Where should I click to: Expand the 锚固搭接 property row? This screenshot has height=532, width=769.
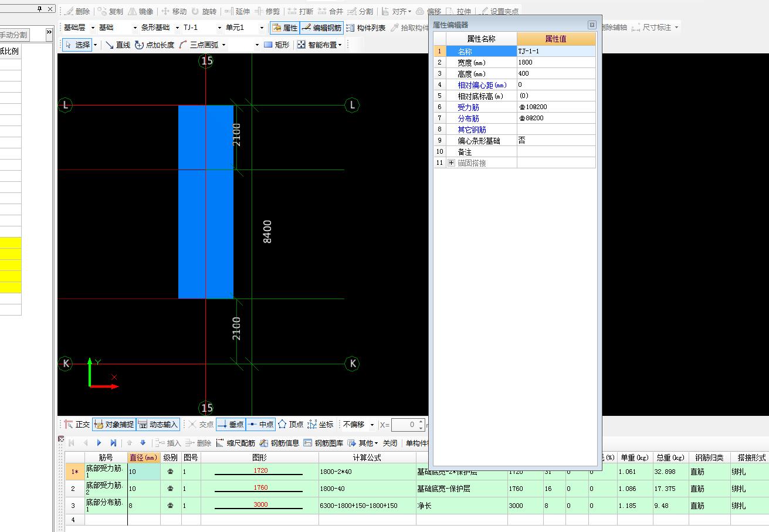[451, 163]
